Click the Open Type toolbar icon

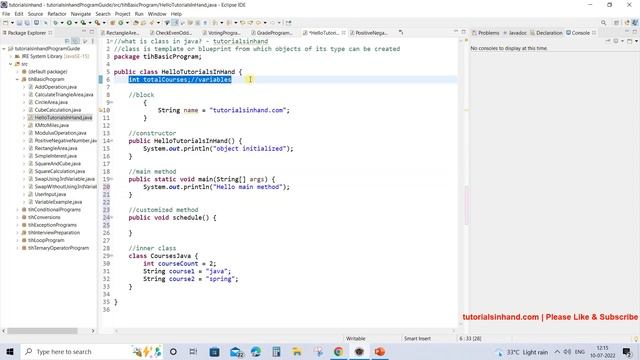pos(136,23)
